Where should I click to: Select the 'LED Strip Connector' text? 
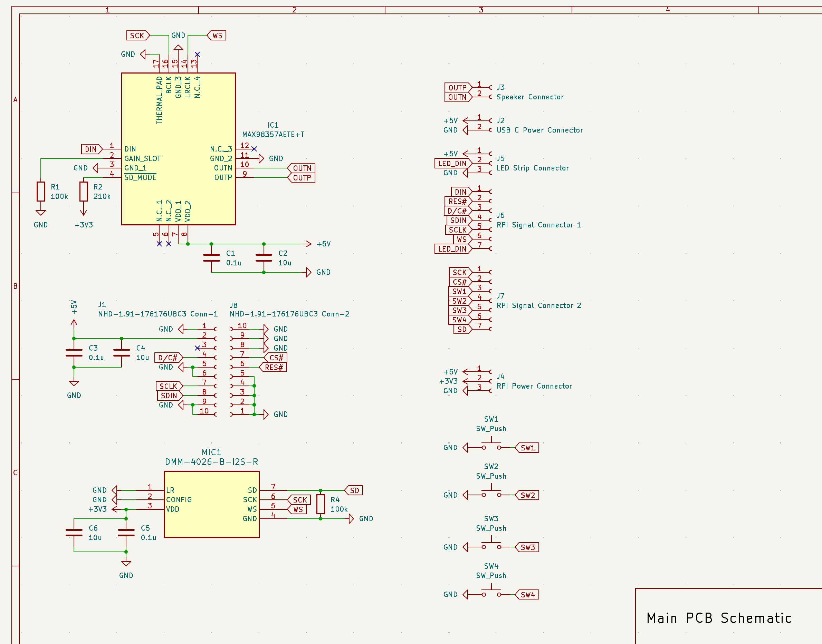click(x=533, y=168)
